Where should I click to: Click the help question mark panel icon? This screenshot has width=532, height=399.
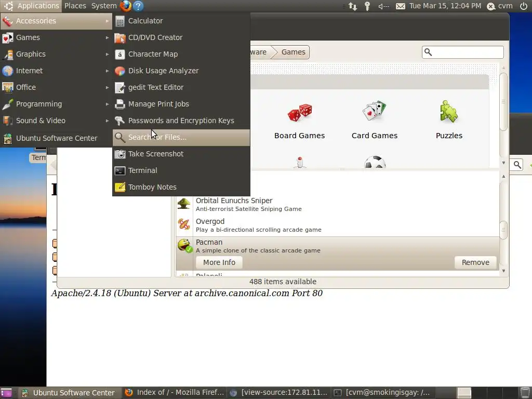coord(138,6)
